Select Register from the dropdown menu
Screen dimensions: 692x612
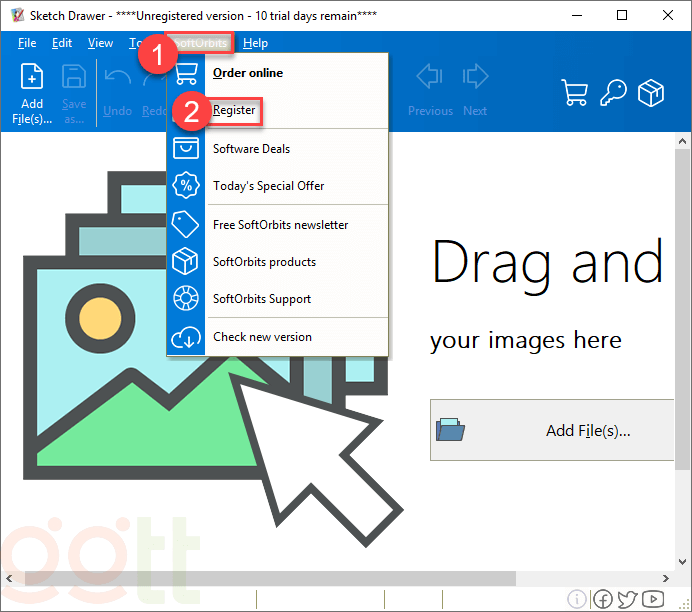(235, 110)
